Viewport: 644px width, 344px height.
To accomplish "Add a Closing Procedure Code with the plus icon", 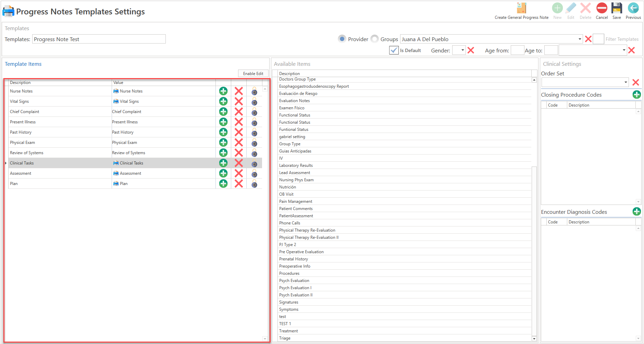I will [637, 95].
